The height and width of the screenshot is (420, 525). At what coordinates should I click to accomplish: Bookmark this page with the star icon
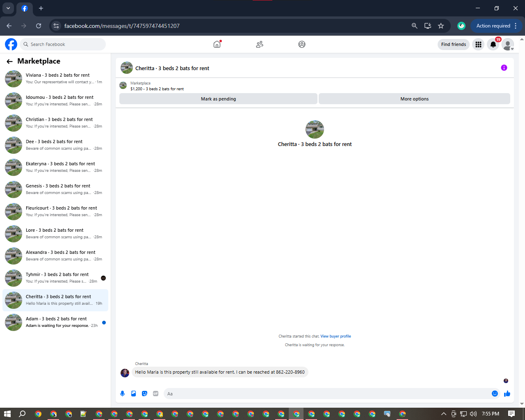point(441,26)
